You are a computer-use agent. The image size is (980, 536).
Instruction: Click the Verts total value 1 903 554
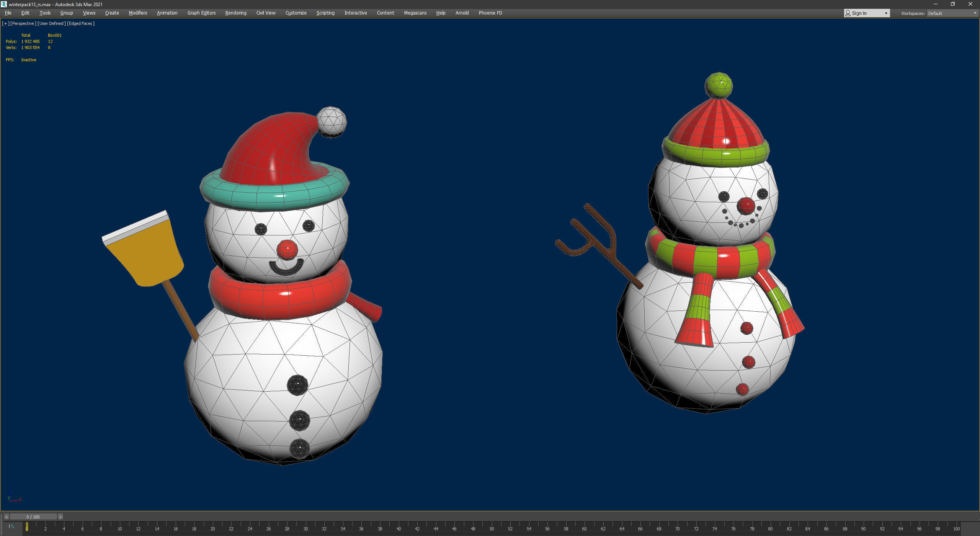[x=30, y=47]
